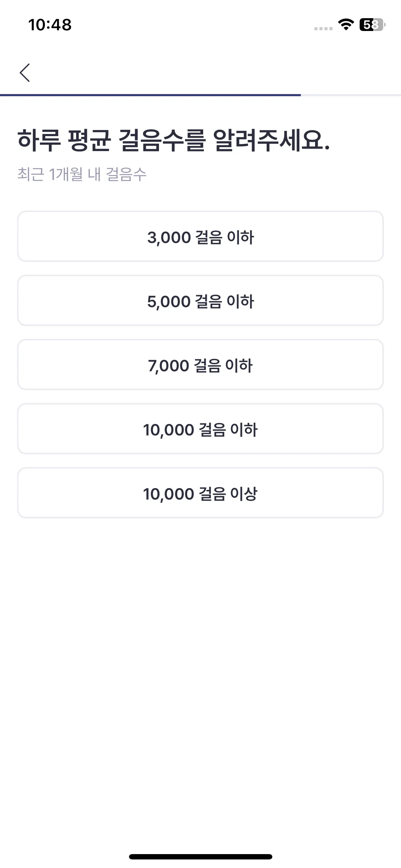Viewport: 401px width, 868px height.
Task: Click the filled portion of the progress bar
Action: pyautogui.click(x=150, y=95)
